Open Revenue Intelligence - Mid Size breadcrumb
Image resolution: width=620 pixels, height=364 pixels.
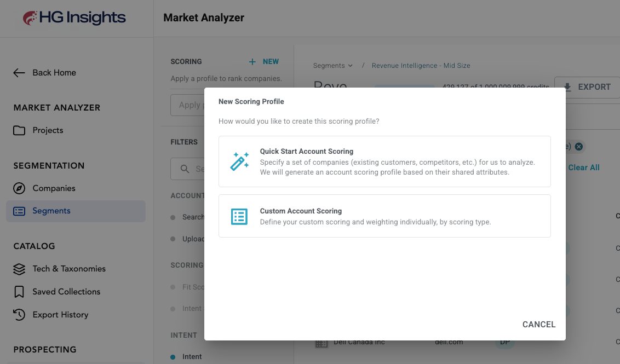pos(421,66)
